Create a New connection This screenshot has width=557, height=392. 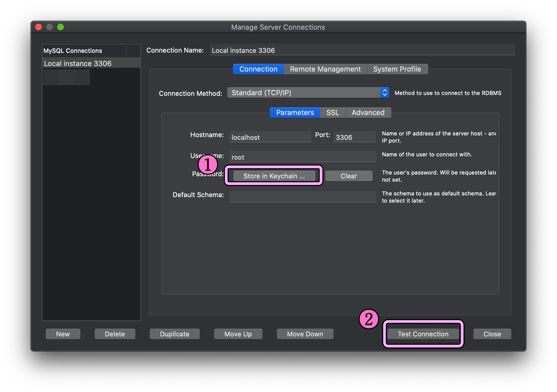(63, 334)
